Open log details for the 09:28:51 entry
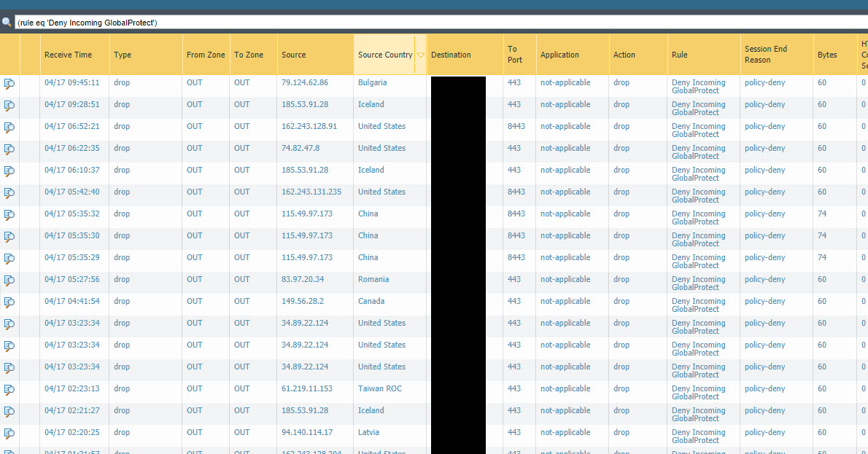 (x=9, y=106)
